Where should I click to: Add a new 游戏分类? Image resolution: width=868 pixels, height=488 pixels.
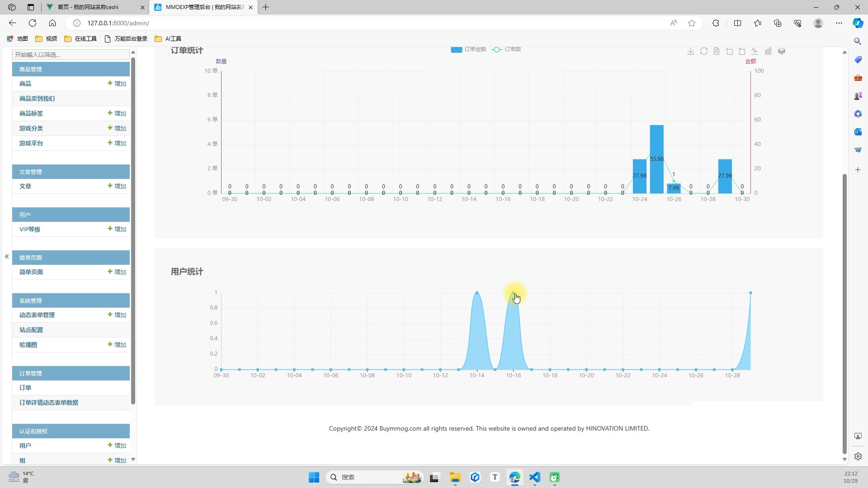(x=117, y=128)
